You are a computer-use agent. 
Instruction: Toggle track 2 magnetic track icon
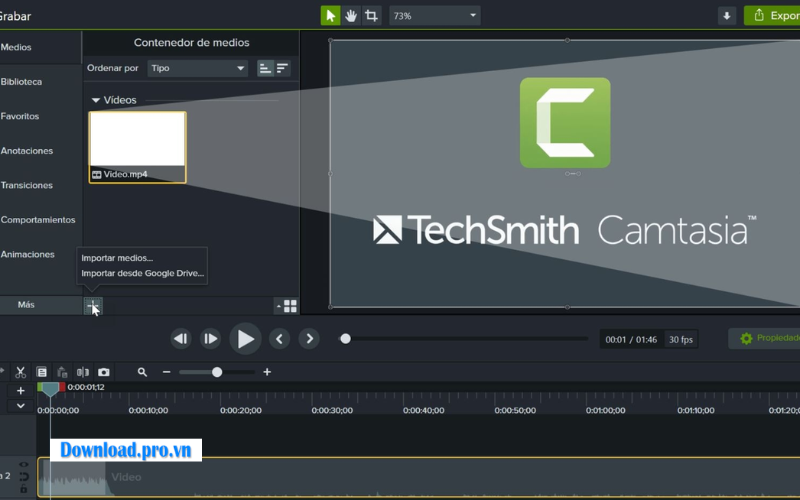click(x=23, y=477)
